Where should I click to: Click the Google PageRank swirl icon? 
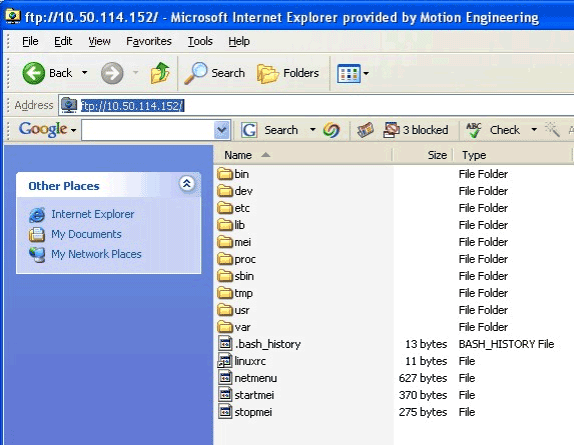(331, 130)
